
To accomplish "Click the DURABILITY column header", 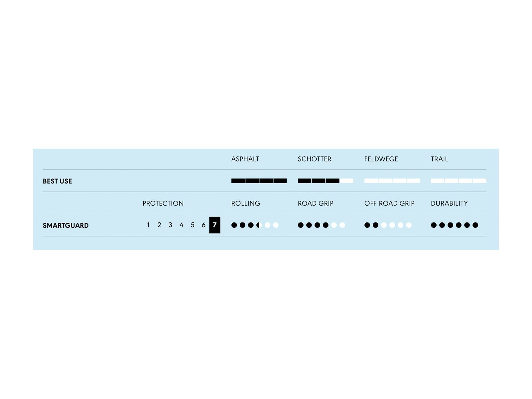I will [449, 203].
